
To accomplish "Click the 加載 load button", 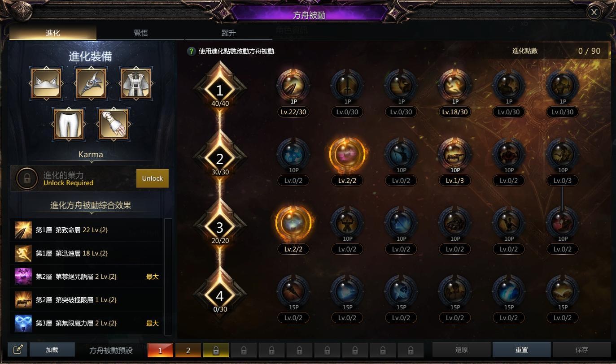I will coord(52,350).
